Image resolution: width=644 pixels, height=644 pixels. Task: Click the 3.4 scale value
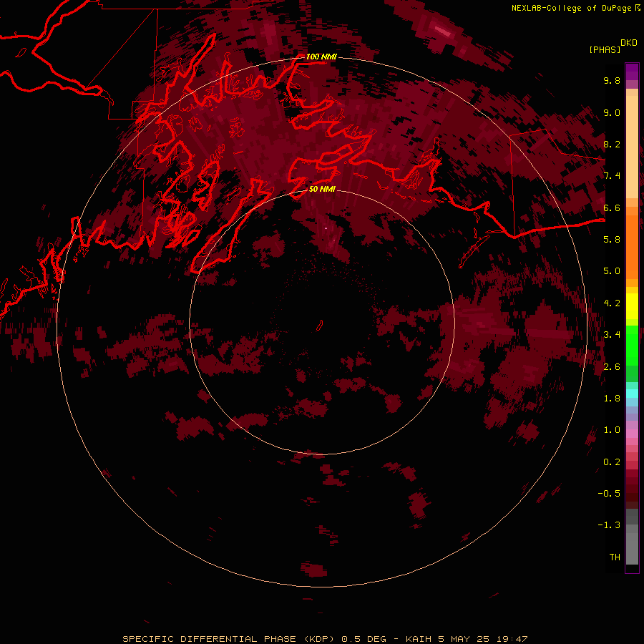[x=612, y=335]
